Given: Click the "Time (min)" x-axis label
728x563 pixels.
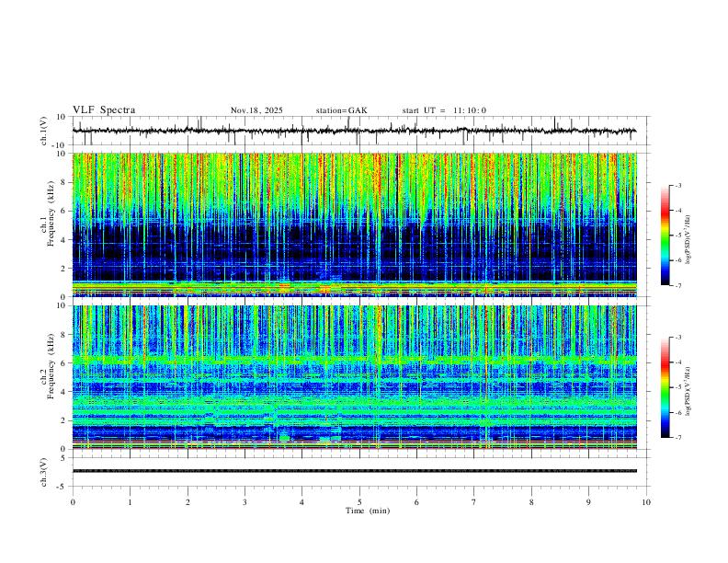Looking at the screenshot, I should 368,511.
